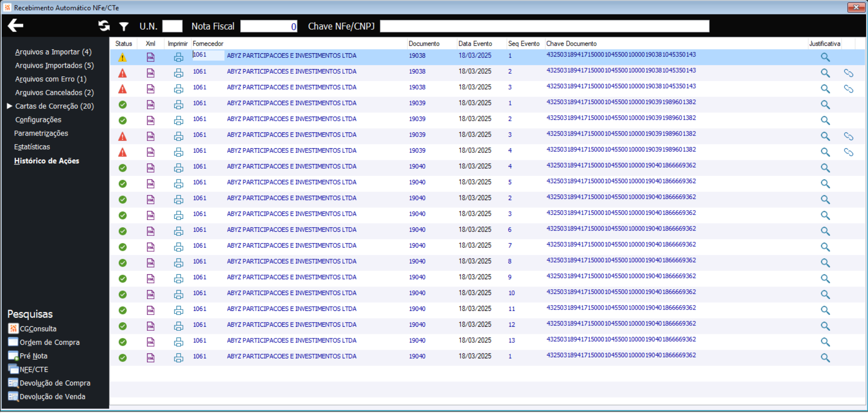This screenshot has height=413, width=868.
Task: Click date 18/03/2025 in 19040 seq 13 row
Action: coord(475,340)
